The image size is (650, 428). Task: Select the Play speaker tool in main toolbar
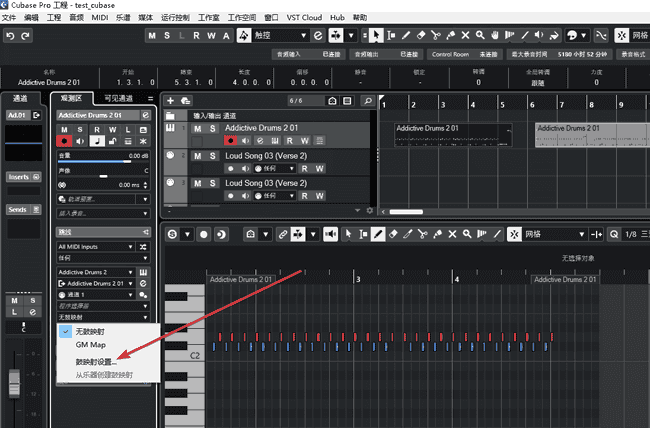click(x=539, y=36)
